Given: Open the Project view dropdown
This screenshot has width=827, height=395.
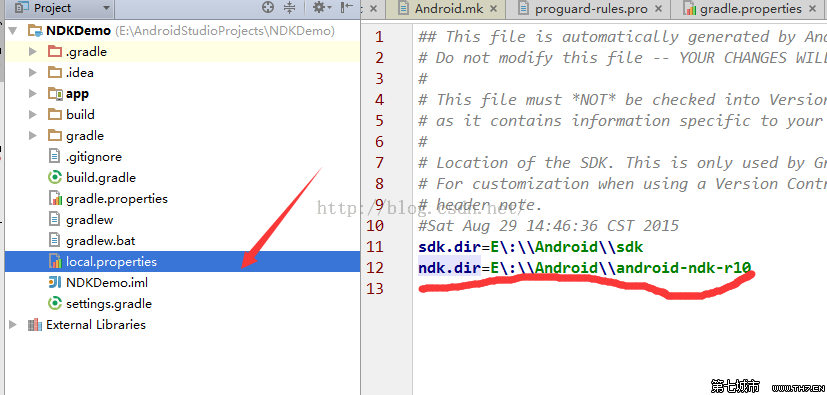Looking at the screenshot, I should tap(63, 8).
